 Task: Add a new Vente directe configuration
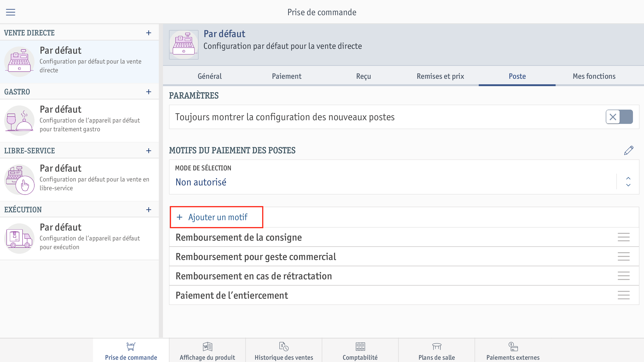[x=148, y=33]
